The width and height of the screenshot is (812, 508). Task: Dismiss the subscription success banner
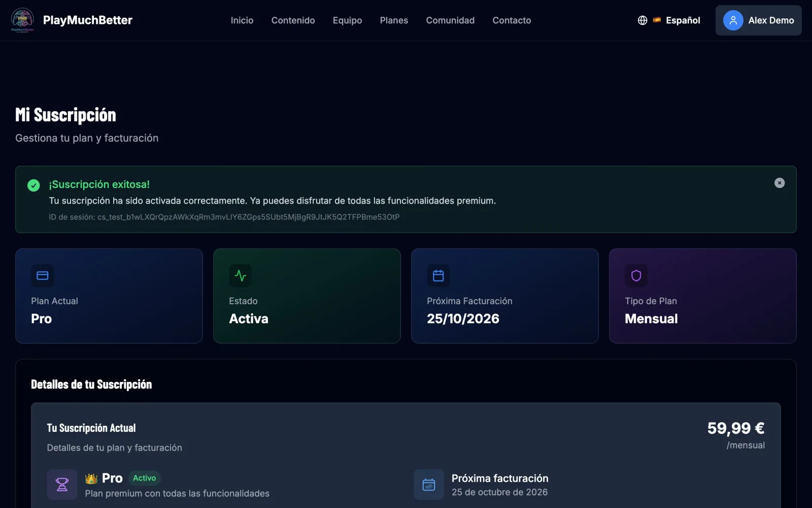[x=780, y=183]
